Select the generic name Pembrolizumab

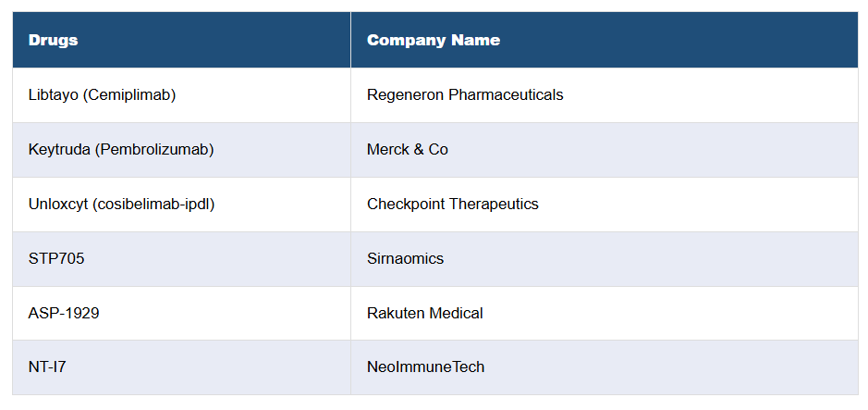click(x=154, y=150)
